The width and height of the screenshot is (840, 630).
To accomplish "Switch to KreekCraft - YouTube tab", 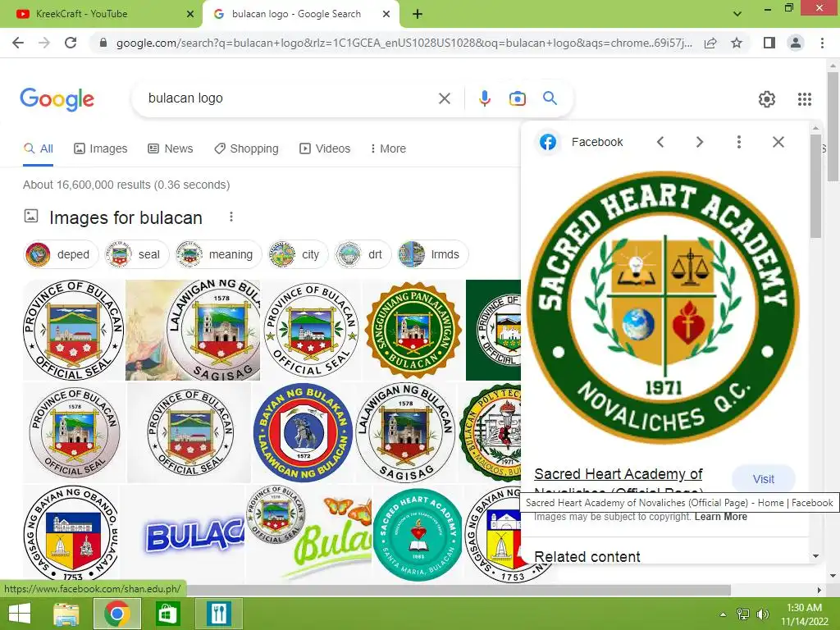I will coord(101,15).
